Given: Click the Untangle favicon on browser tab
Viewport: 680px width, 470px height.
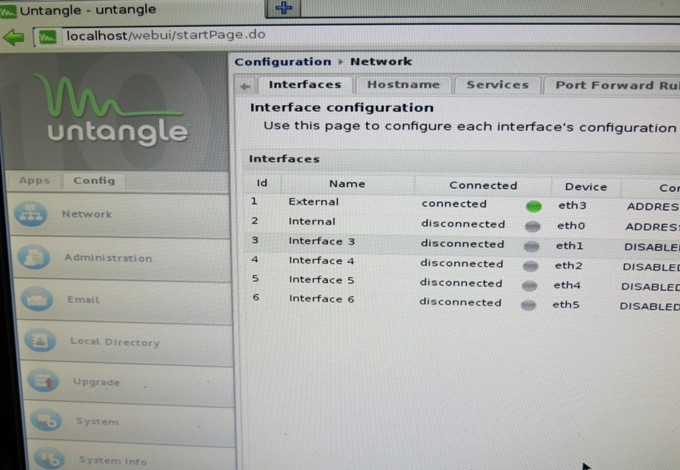Looking at the screenshot, I should point(8,10).
